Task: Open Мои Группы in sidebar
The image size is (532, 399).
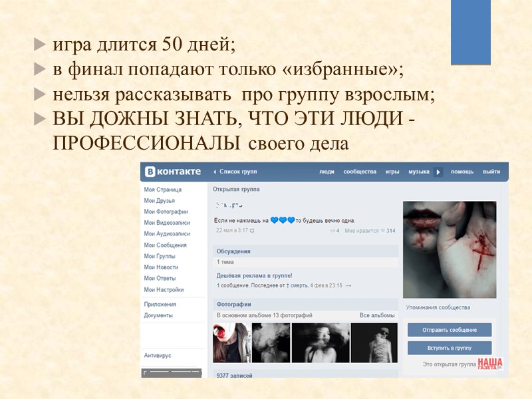Action: click(x=160, y=256)
